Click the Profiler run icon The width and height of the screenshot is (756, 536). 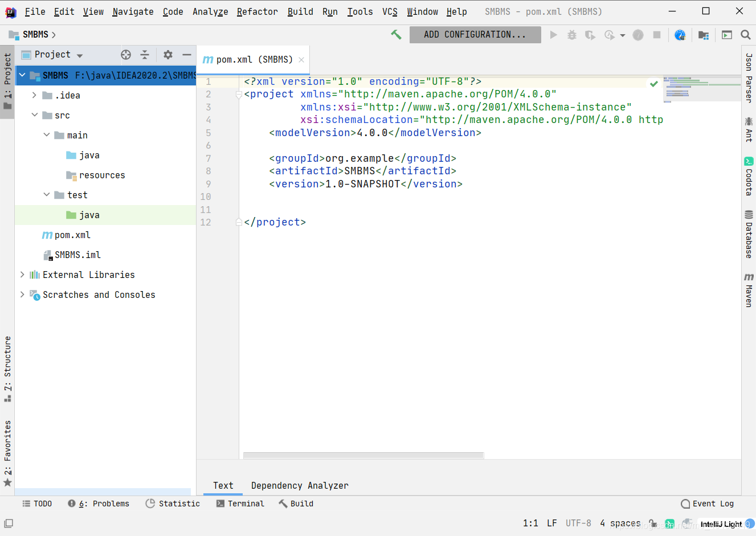click(609, 35)
